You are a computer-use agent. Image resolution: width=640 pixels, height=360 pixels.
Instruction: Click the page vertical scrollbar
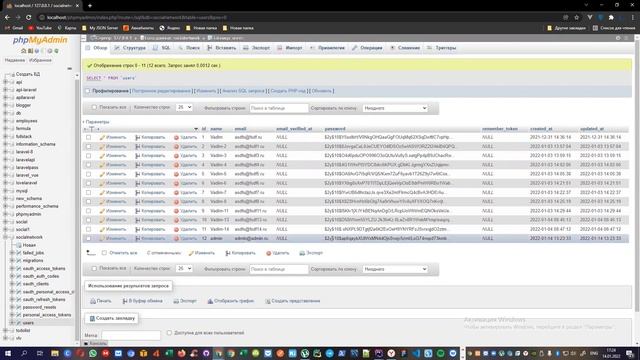click(x=637, y=176)
